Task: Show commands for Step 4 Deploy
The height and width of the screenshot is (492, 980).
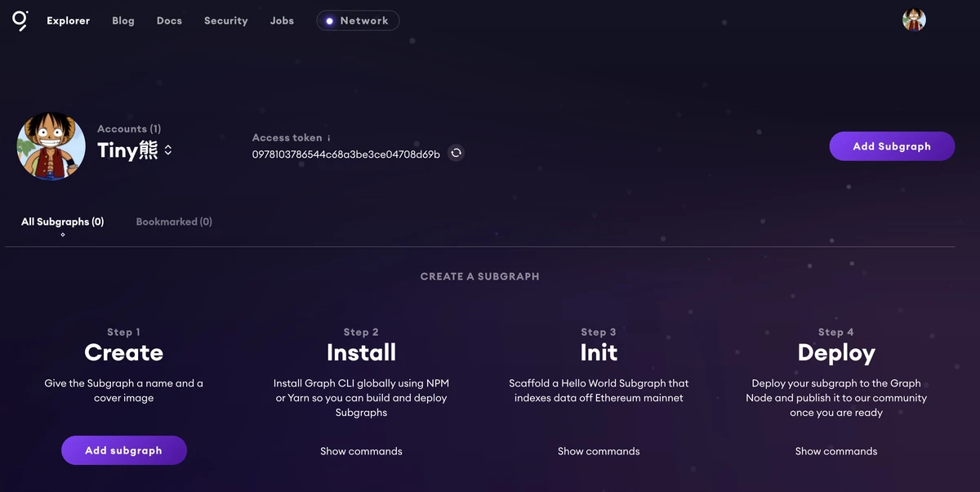Action: coord(836,451)
